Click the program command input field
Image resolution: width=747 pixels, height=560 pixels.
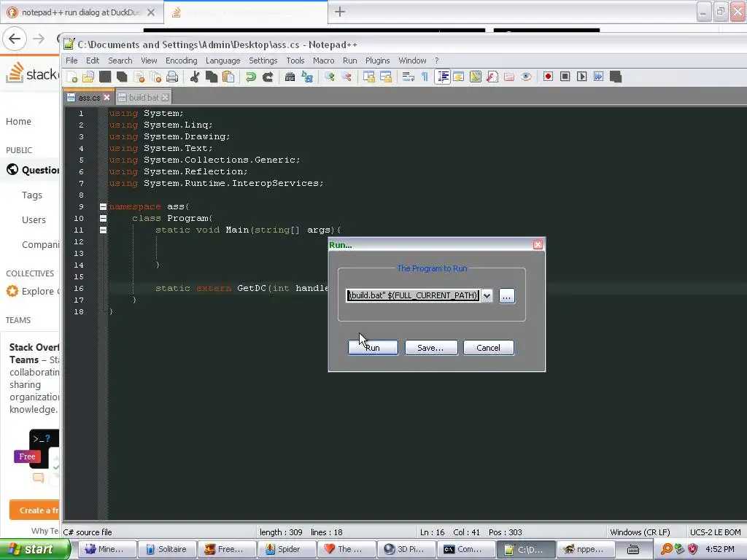413,296
